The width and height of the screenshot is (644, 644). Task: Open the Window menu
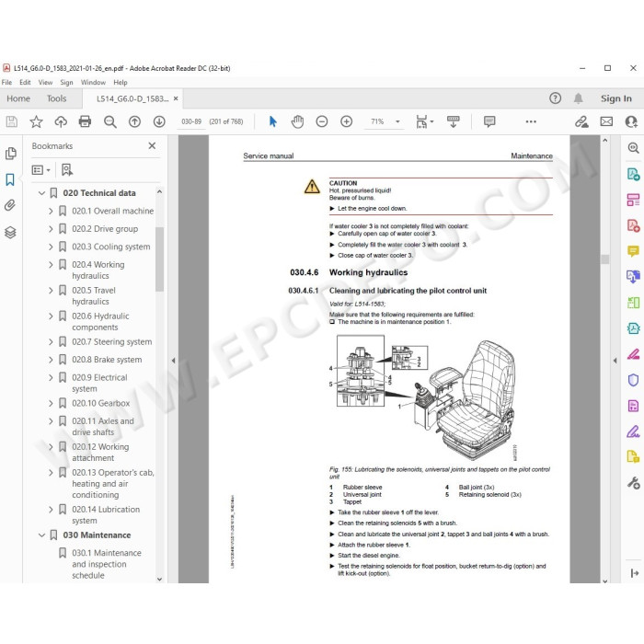93,82
